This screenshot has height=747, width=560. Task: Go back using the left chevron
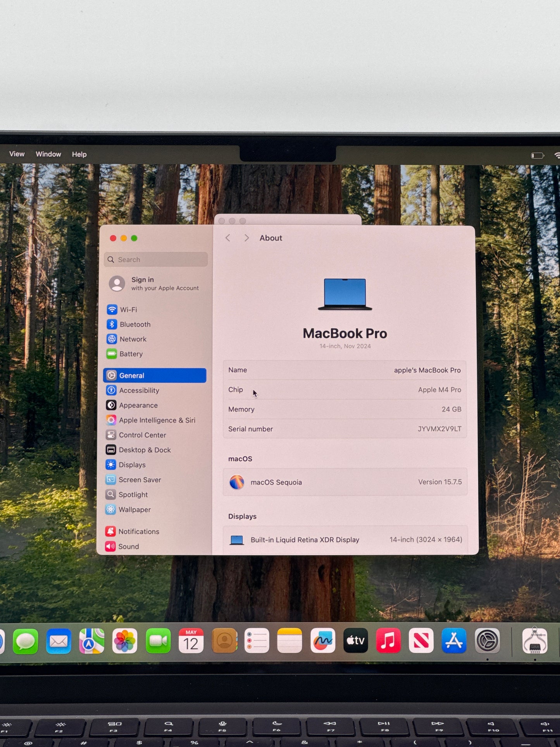point(228,238)
